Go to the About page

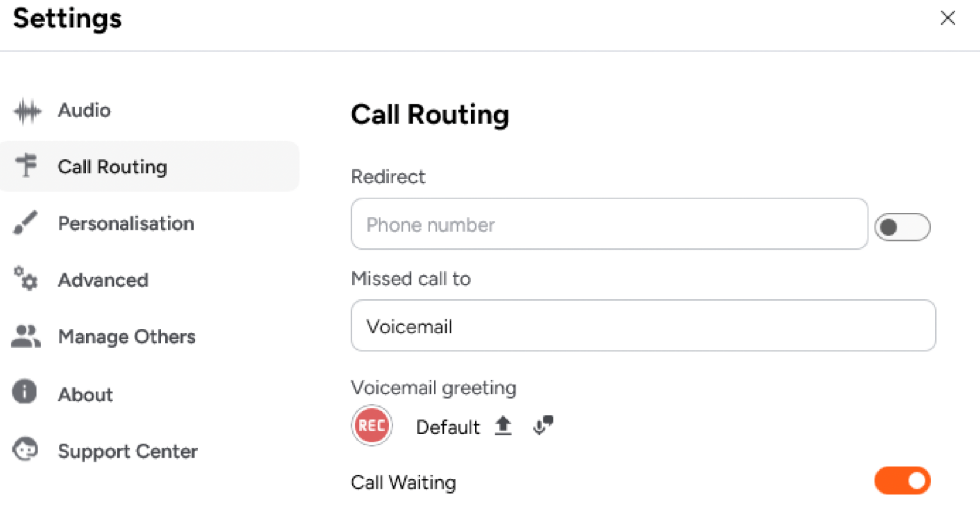tap(85, 394)
